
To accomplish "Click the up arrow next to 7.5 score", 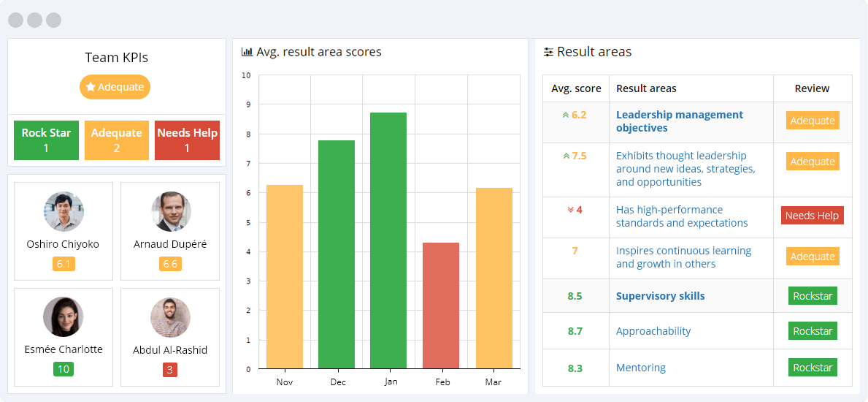I will 565,156.
